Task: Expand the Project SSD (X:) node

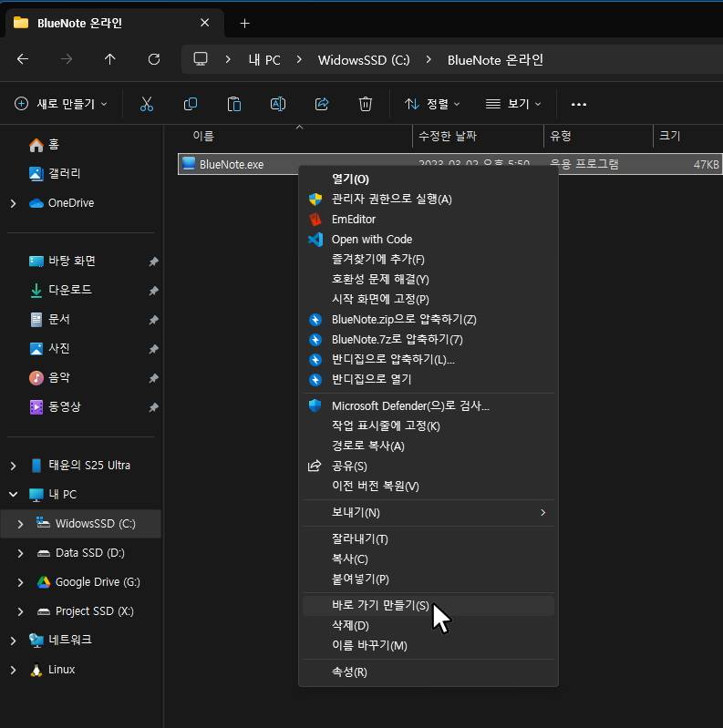Action: coord(20,612)
